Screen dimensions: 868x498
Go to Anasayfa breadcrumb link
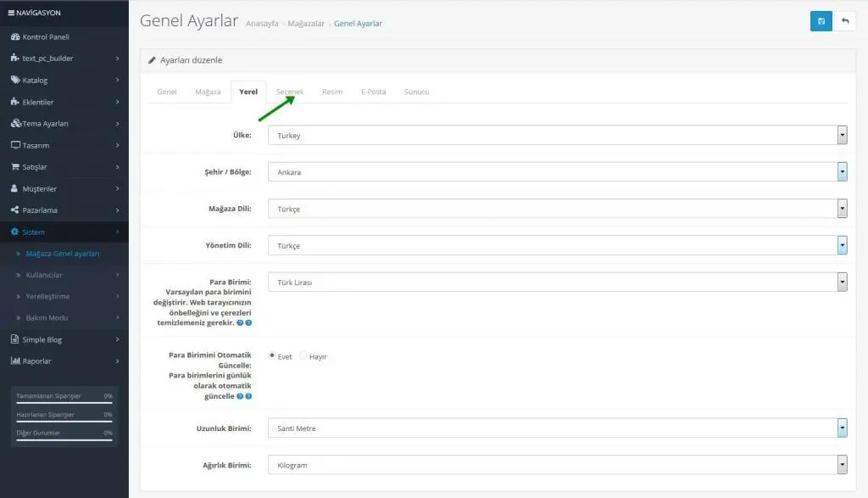click(262, 23)
